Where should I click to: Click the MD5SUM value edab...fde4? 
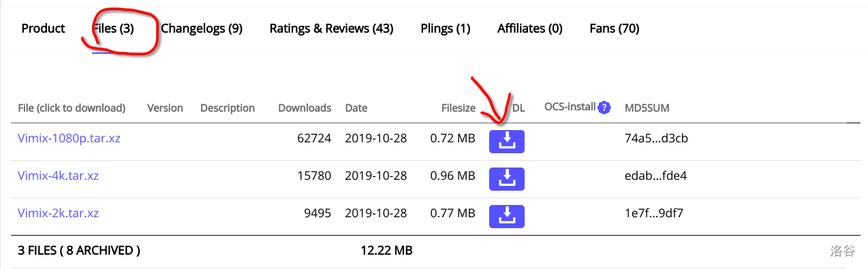pos(655,176)
